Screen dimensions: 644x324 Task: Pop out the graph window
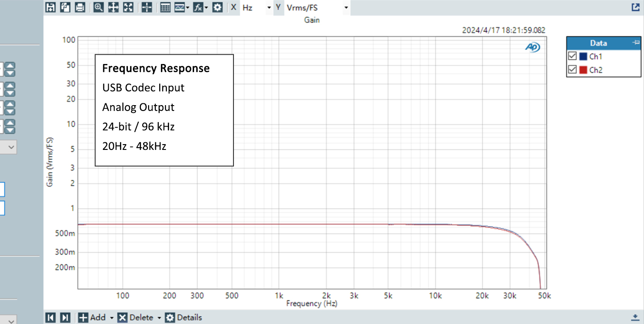coord(635,7)
